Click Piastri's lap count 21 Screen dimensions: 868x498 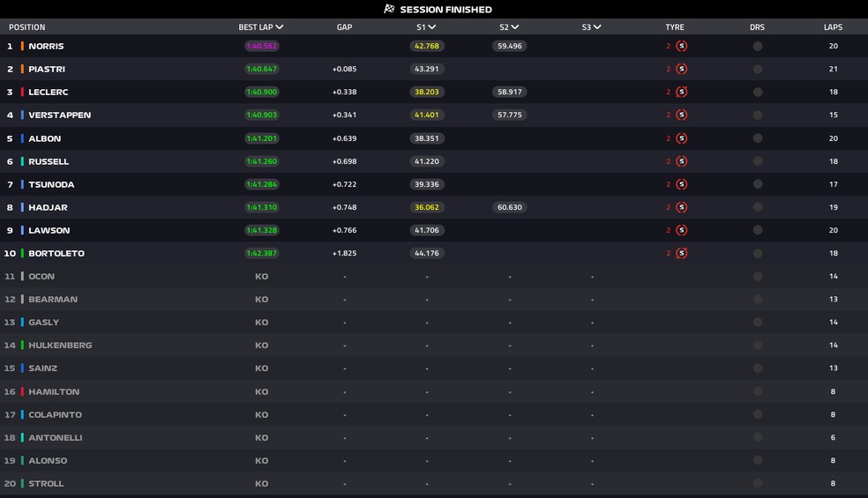tap(833, 69)
